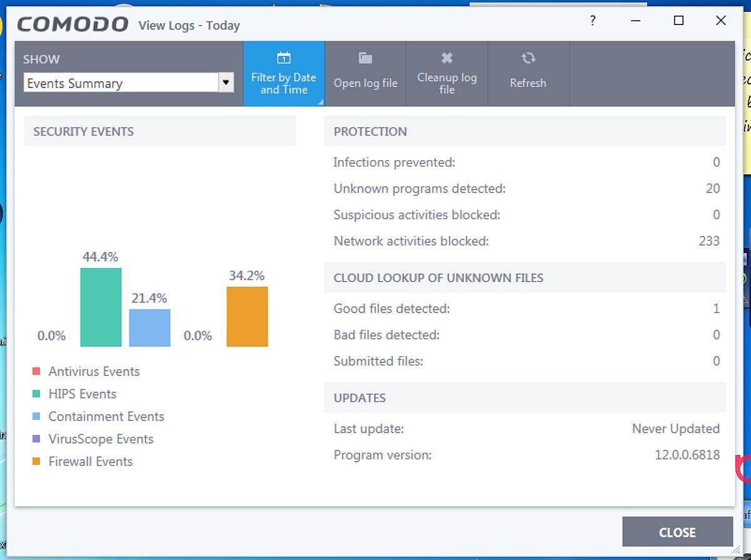Click the CLOSE button

coord(677,532)
